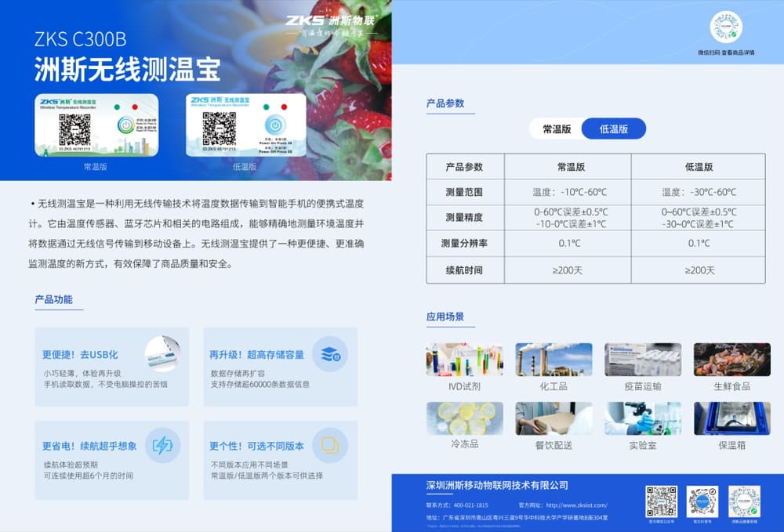Click the rightmost green QR code in footer

pos(744,501)
